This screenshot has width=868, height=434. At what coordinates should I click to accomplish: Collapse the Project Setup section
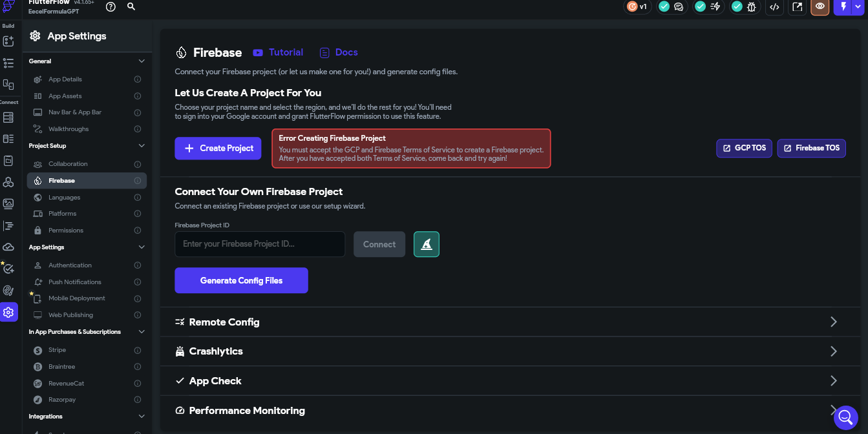point(142,146)
